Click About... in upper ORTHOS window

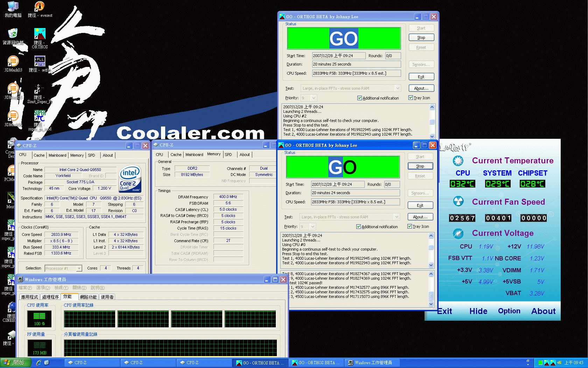(x=421, y=88)
